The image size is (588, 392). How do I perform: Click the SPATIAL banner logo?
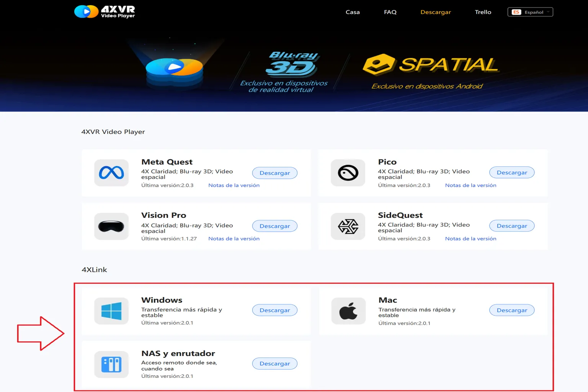(430, 64)
